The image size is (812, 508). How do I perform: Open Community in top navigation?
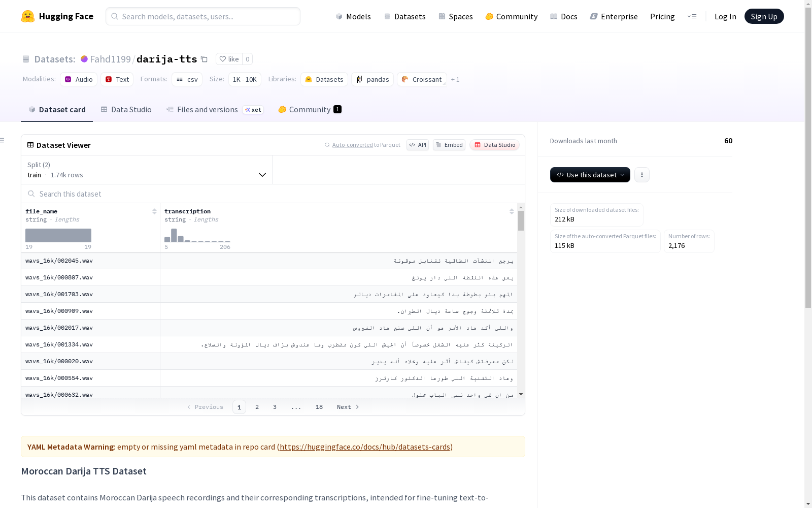click(x=512, y=16)
